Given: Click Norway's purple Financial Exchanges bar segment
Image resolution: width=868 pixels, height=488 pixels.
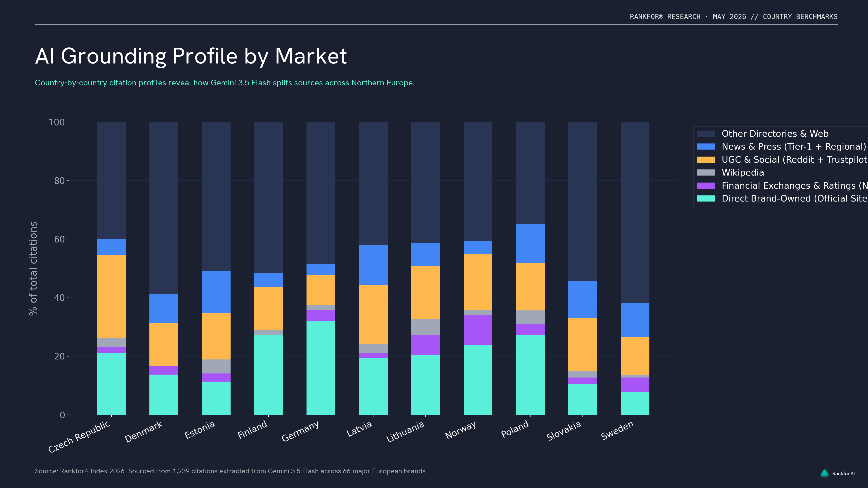Looking at the screenshot, I should (478, 330).
